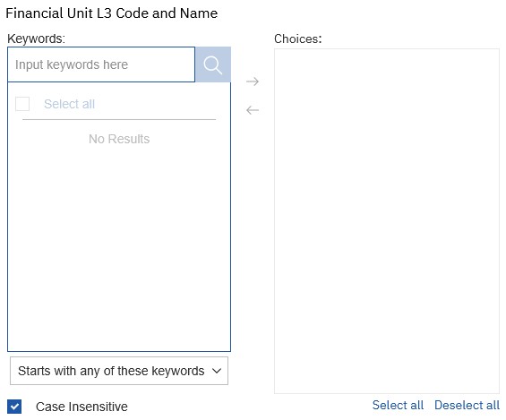Image resolution: width=506 pixels, height=420 pixels.
Task: Open the Starts with any of these keywords dropdown
Action: [119, 371]
